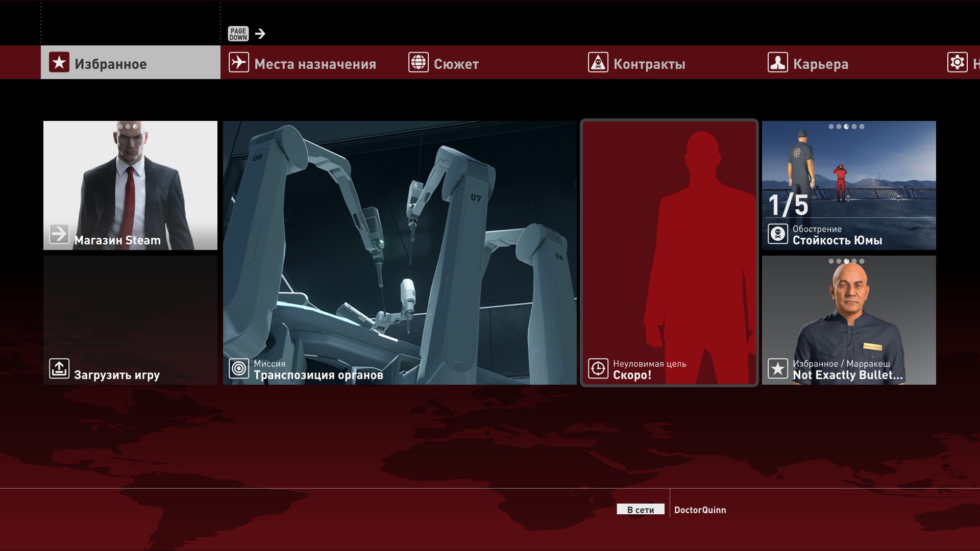
Task: Click the globe icon next to Сюжет
Action: click(419, 62)
